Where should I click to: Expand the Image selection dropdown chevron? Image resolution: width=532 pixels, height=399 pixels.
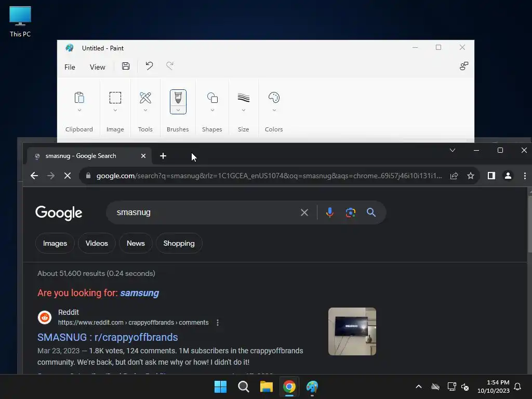pyautogui.click(x=115, y=110)
